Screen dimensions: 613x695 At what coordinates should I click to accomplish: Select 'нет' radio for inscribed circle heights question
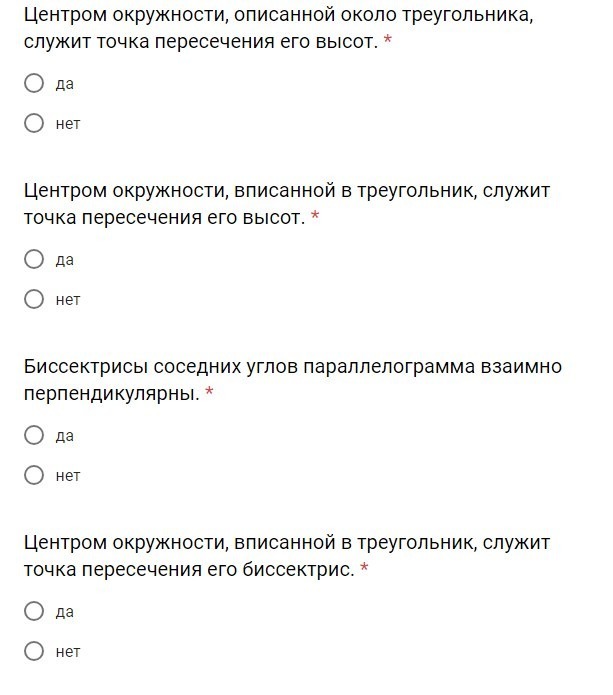34,300
